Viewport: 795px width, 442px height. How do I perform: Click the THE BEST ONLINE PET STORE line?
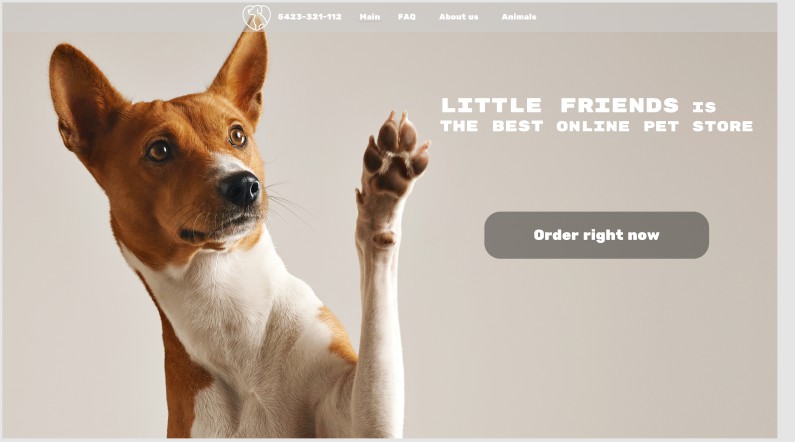click(x=597, y=126)
